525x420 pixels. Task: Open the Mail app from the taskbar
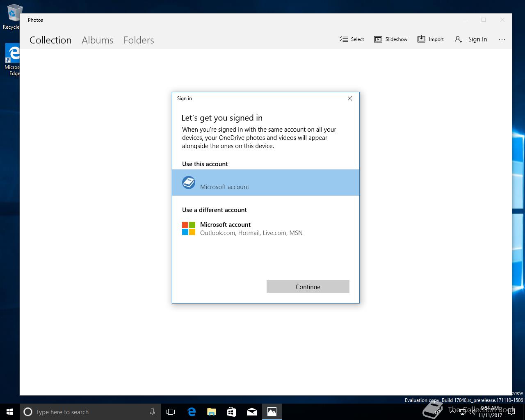tap(252, 412)
